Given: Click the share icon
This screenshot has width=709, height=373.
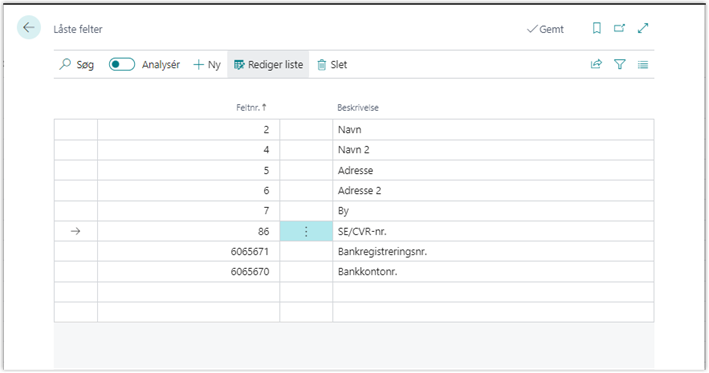Looking at the screenshot, I should 596,64.
